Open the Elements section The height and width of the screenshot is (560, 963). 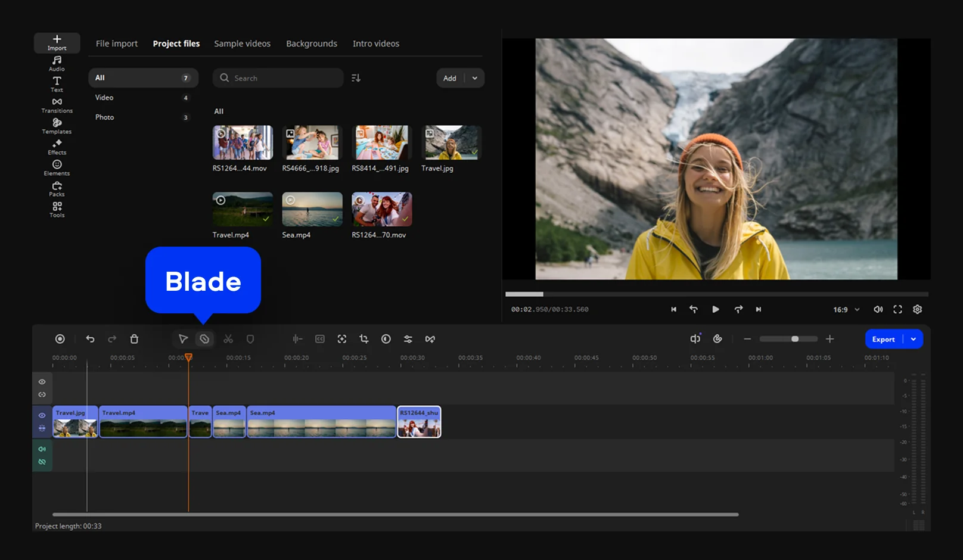point(57,167)
